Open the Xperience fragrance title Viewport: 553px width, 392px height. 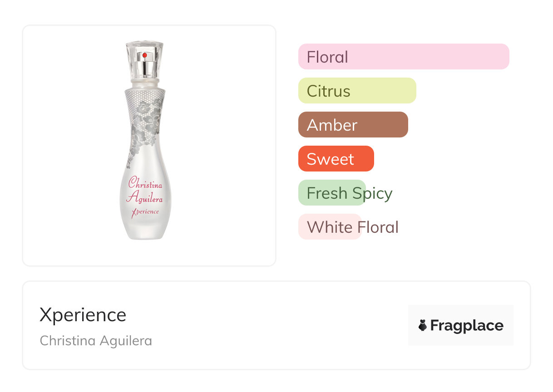83,315
